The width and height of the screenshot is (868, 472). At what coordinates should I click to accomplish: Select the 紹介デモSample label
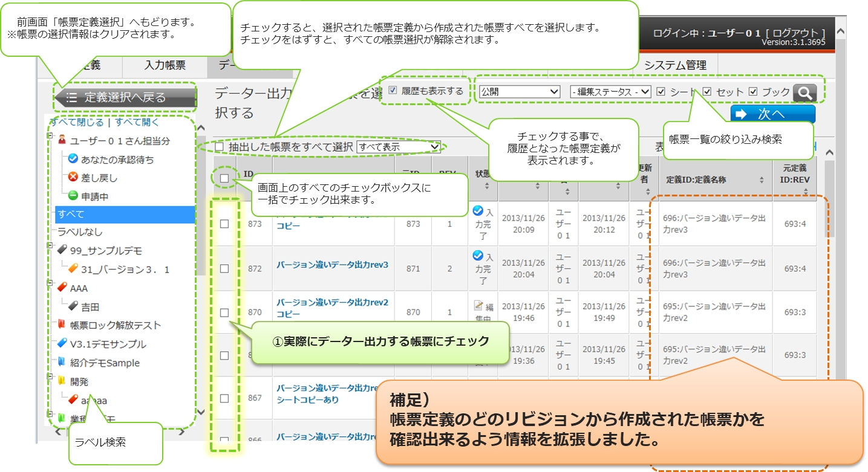pyautogui.click(x=105, y=363)
